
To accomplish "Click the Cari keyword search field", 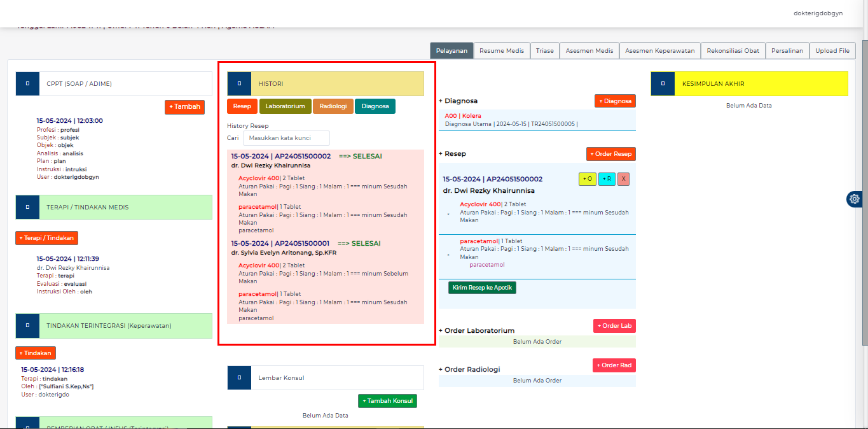I will point(286,138).
